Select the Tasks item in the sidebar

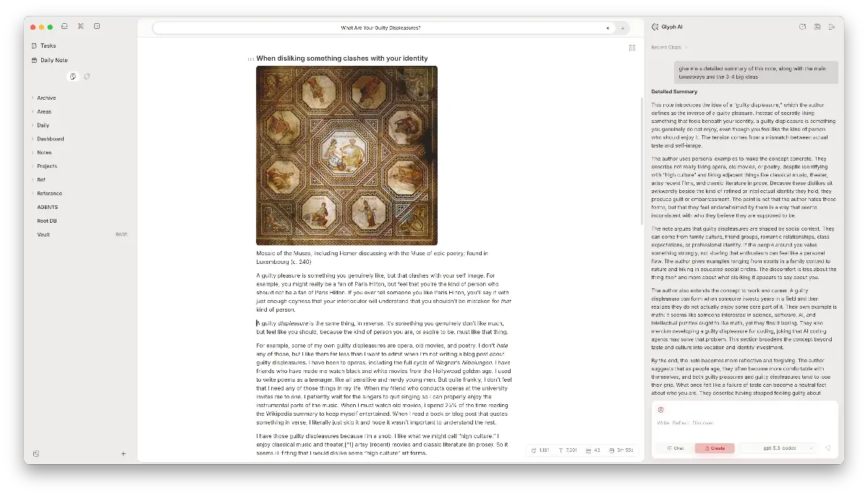coord(47,45)
